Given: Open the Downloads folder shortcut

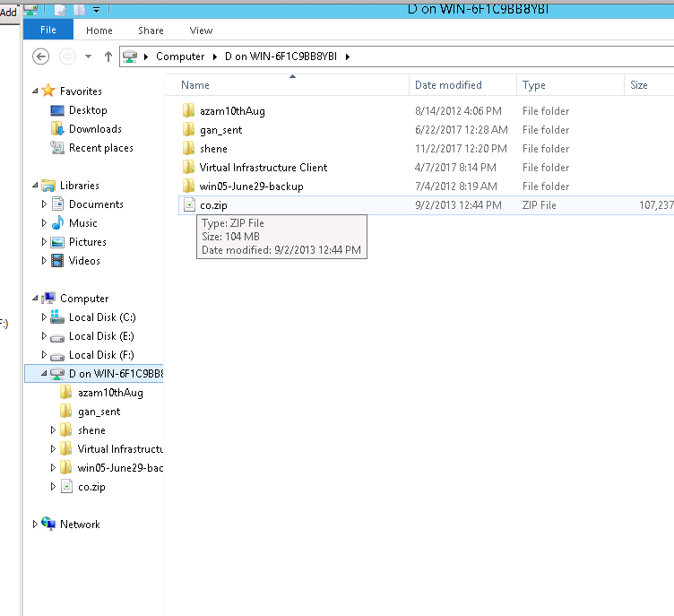Looking at the screenshot, I should (94, 129).
